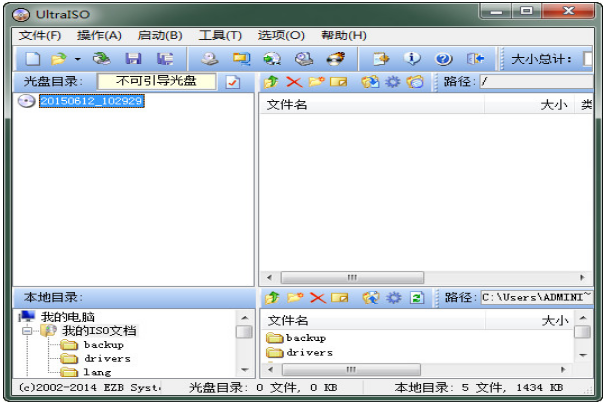Click the Make CD/DVD image icon

point(210,59)
